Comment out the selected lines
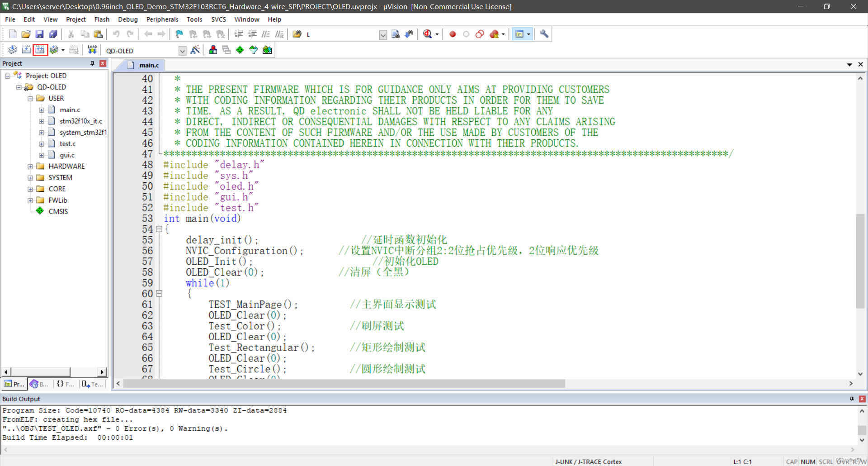Viewport: 868px width, 466px height. coord(266,34)
